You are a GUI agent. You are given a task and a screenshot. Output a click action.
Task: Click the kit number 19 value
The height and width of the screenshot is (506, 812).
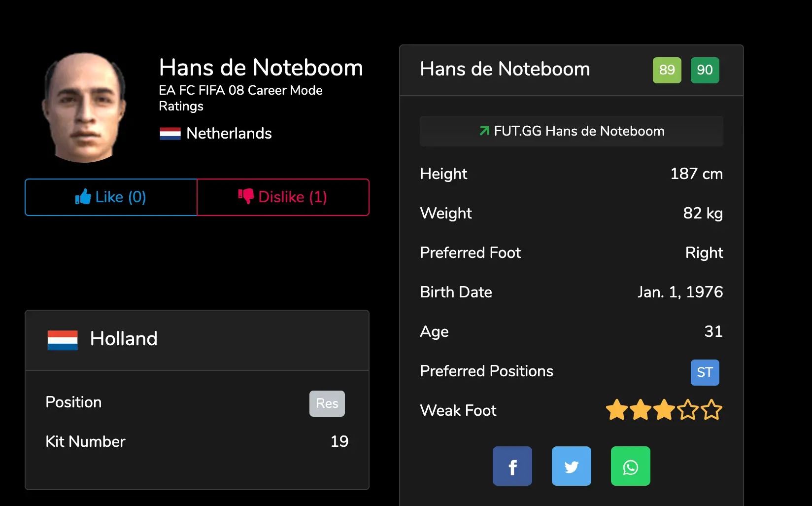[339, 441]
